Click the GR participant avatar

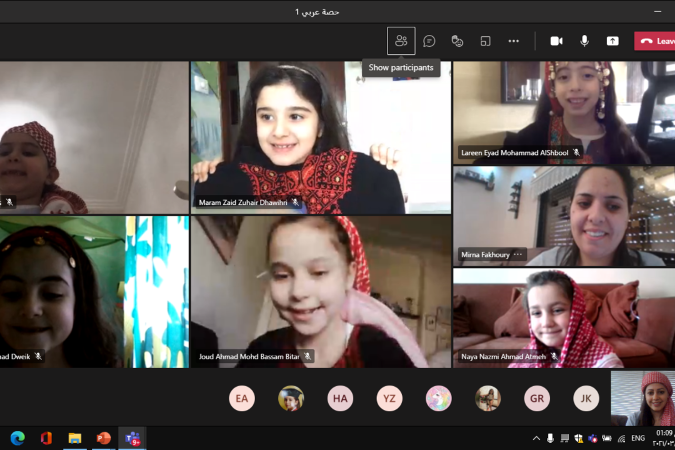(x=537, y=398)
